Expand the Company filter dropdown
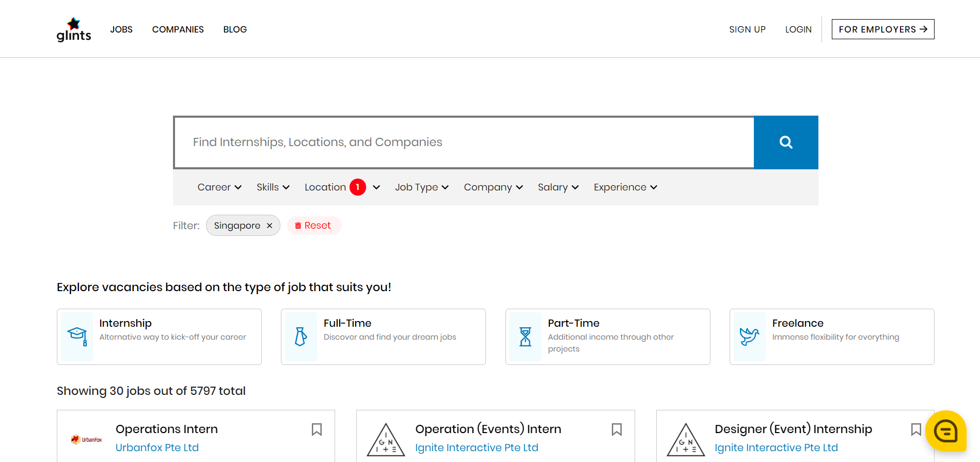This screenshot has height=462, width=980. point(494,187)
